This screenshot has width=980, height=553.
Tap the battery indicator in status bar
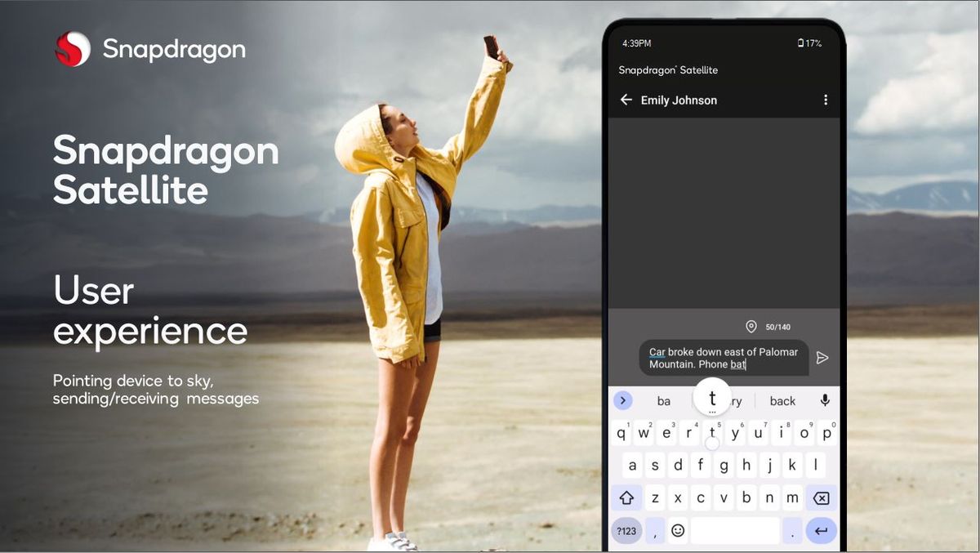[x=809, y=43]
